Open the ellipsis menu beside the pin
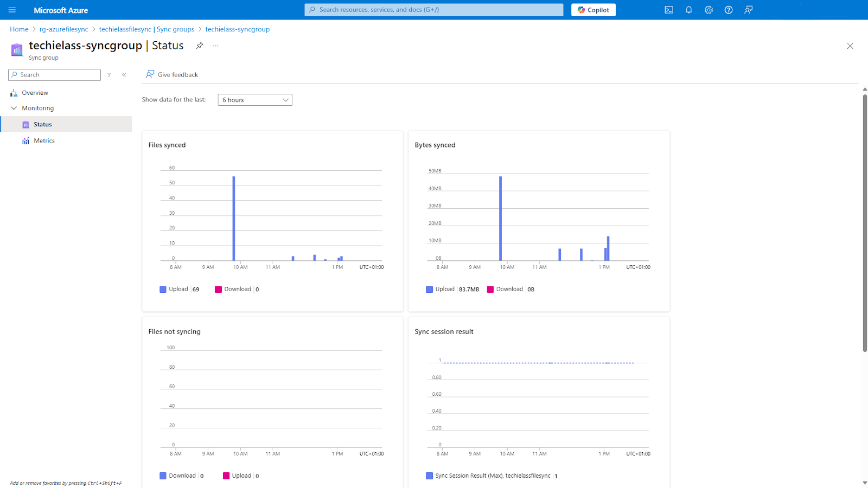The width and height of the screenshot is (868, 488). pyautogui.click(x=215, y=46)
